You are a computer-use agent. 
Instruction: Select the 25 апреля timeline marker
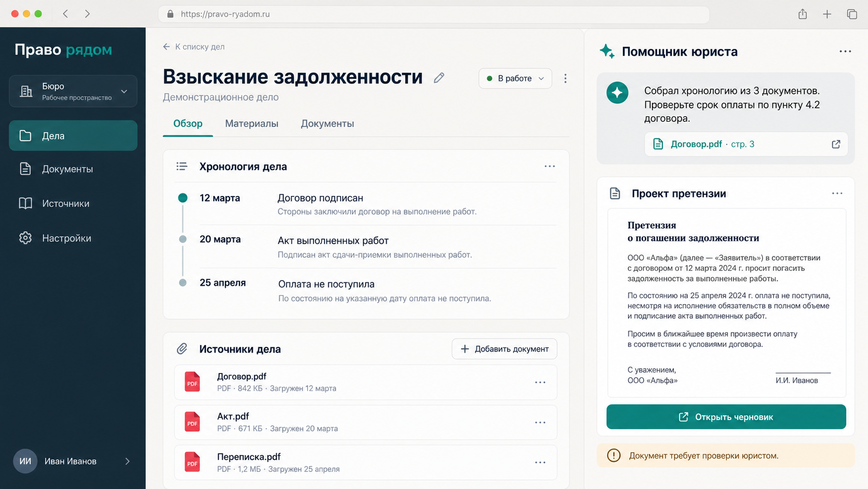tap(183, 283)
